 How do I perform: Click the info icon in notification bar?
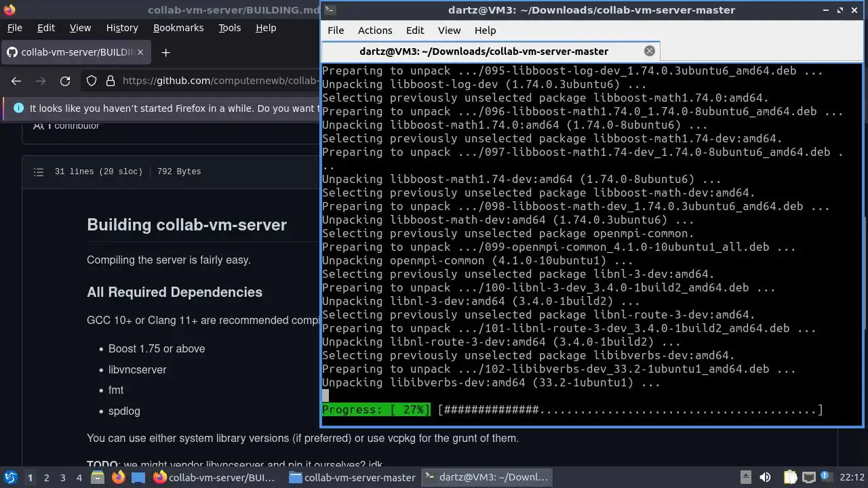(18, 108)
